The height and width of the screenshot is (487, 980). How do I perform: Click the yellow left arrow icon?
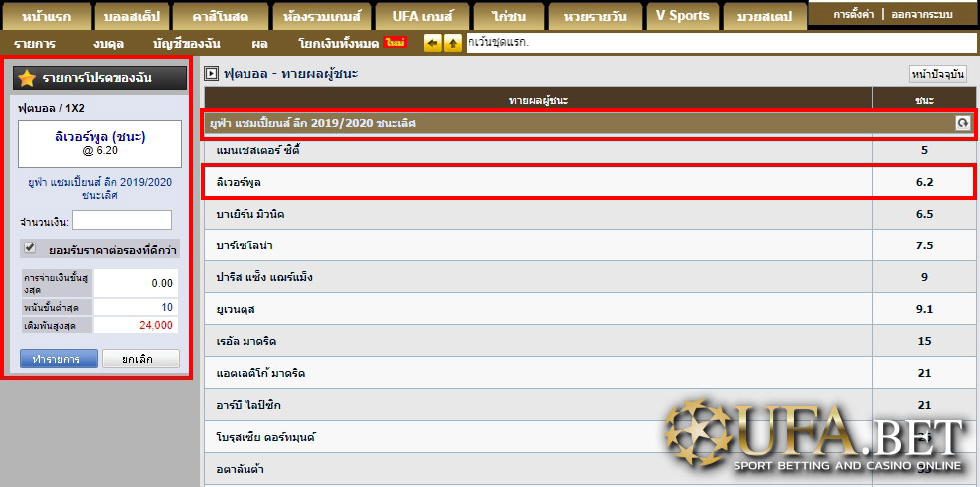tap(432, 44)
